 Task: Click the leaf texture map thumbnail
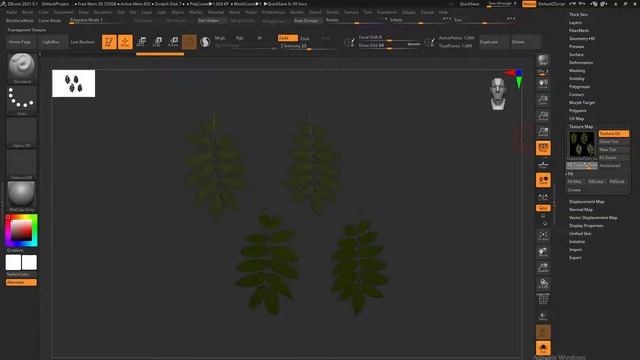[582, 144]
